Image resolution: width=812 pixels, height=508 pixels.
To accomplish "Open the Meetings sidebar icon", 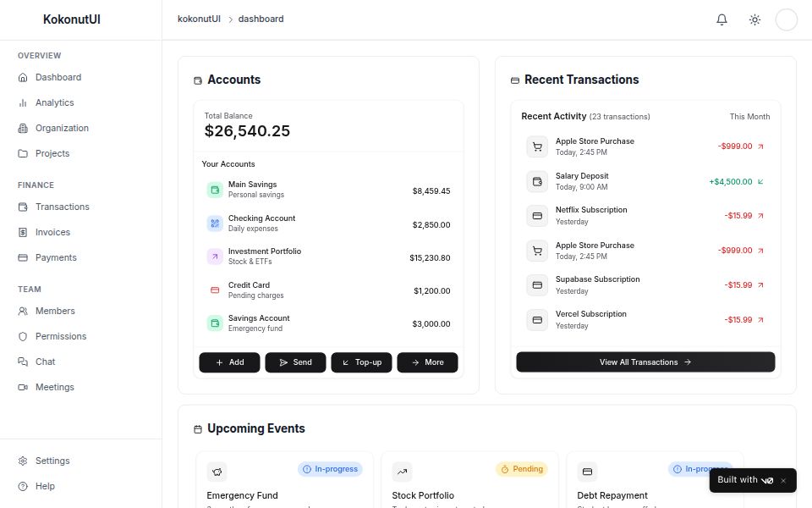I will coord(24,387).
